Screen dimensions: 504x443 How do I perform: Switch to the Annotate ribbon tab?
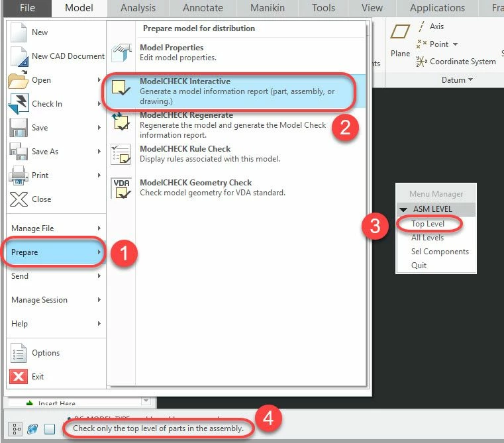point(203,8)
